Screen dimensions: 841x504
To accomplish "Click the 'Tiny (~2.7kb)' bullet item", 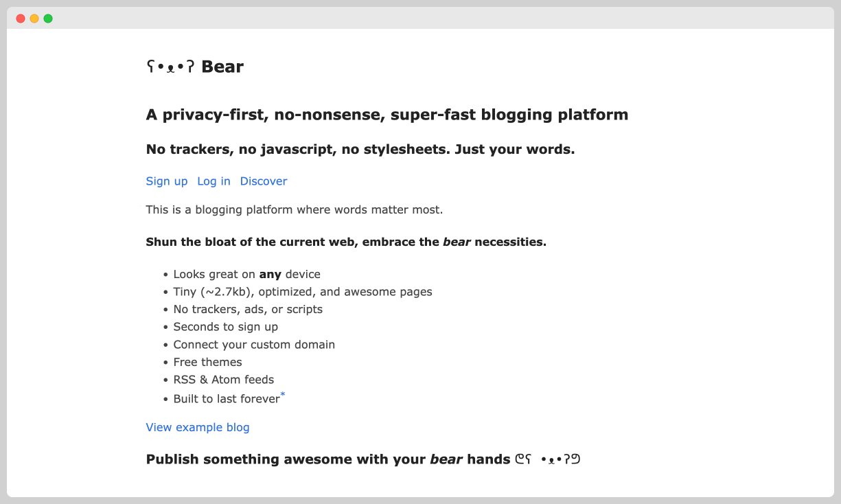I will [303, 291].
